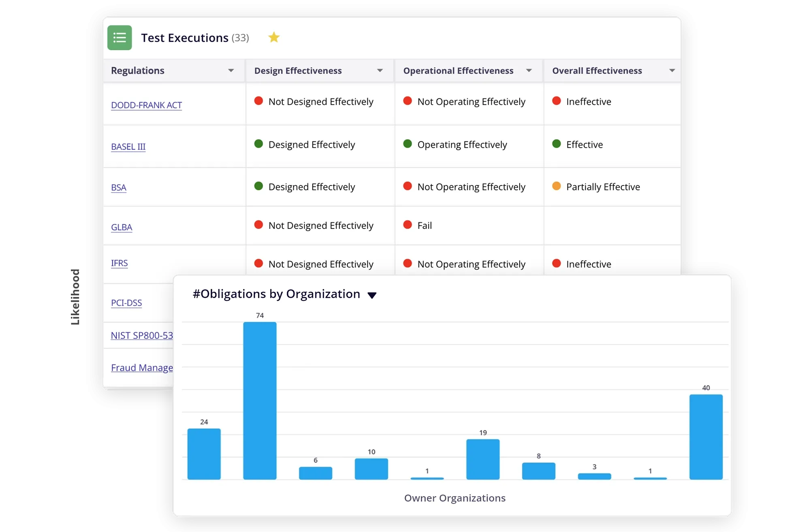Open the Obligations by Organization chart dropdown
Screen dimensions: 800x532
point(372,295)
